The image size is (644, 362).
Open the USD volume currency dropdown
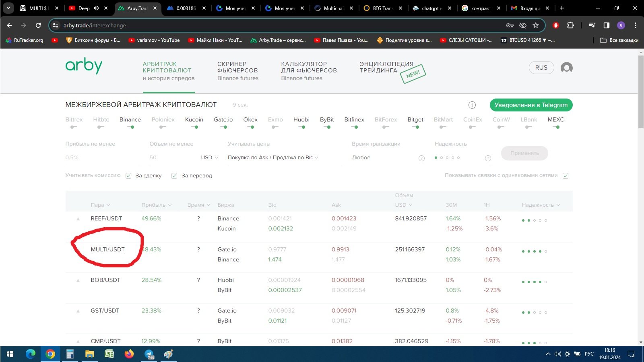(209, 158)
